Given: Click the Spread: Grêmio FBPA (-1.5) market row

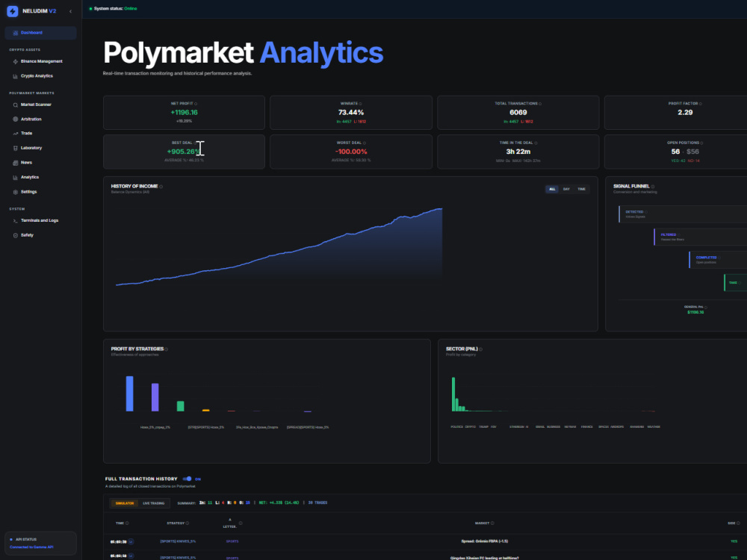Looking at the screenshot, I should click(x=485, y=541).
